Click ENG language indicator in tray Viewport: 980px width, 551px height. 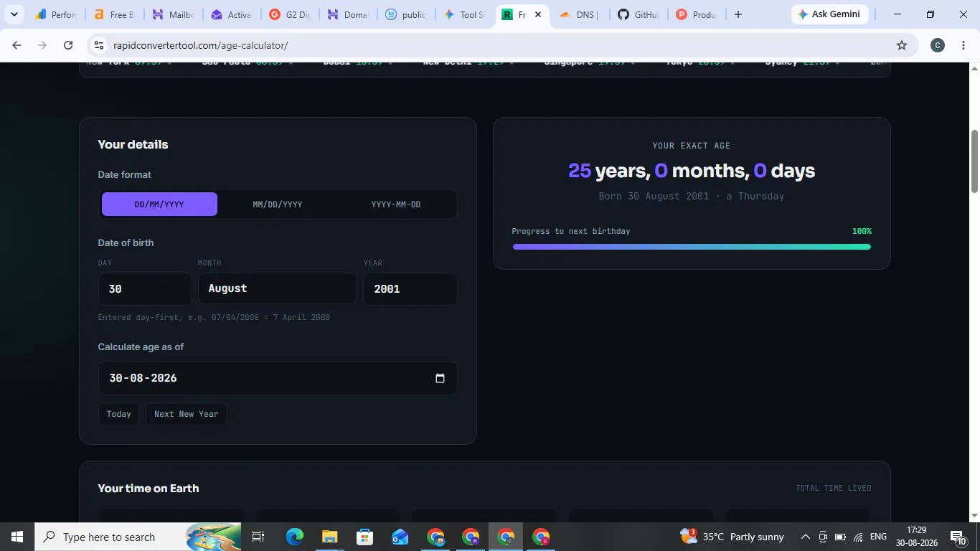click(x=878, y=537)
